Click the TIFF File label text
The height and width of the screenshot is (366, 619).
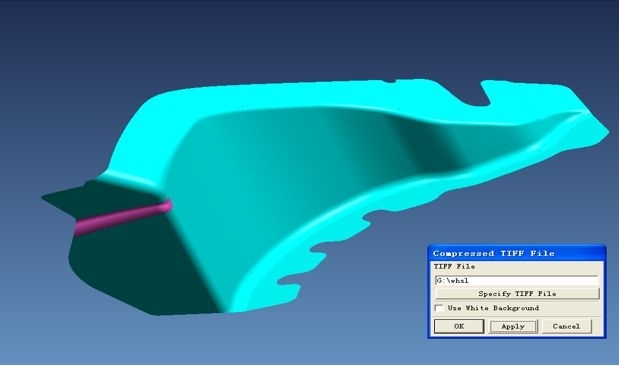[454, 267]
